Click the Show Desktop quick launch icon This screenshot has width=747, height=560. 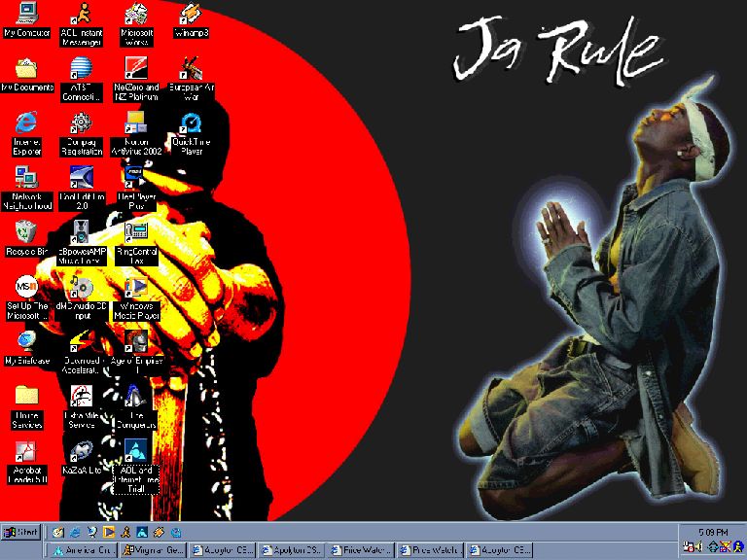point(58,533)
